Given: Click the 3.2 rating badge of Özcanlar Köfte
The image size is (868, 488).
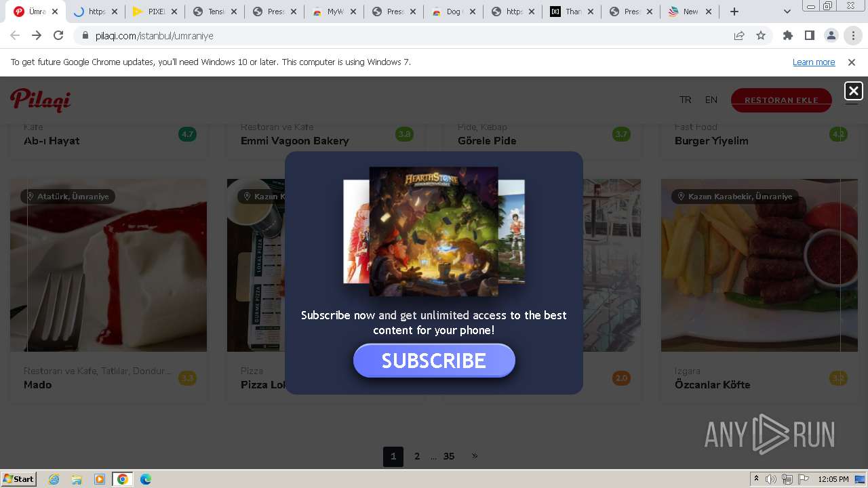Looking at the screenshot, I should pyautogui.click(x=839, y=378).
